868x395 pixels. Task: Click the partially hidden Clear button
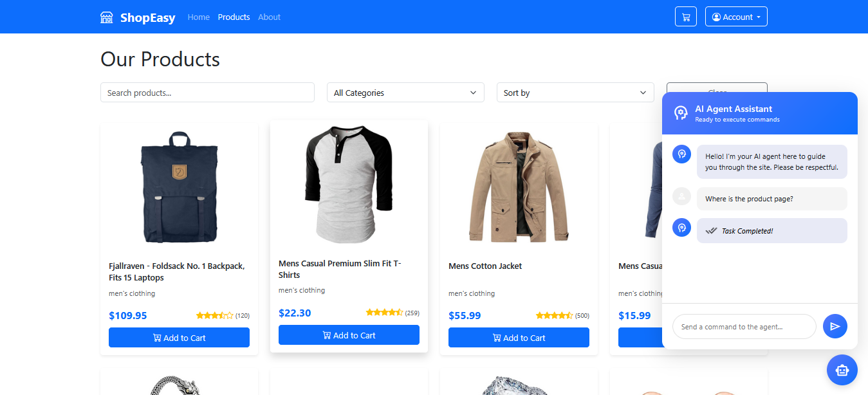click(717, 87)
